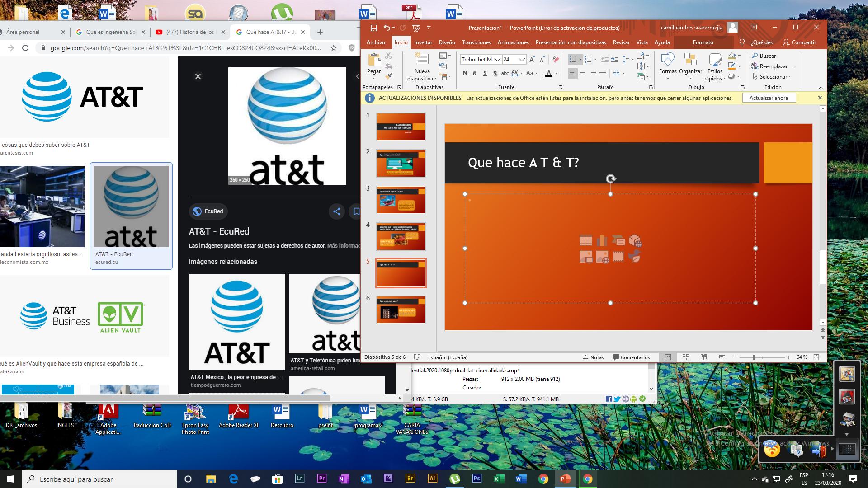868x488 pixels.
Task: Switch to the Animaciones tab
Action: 513,42
